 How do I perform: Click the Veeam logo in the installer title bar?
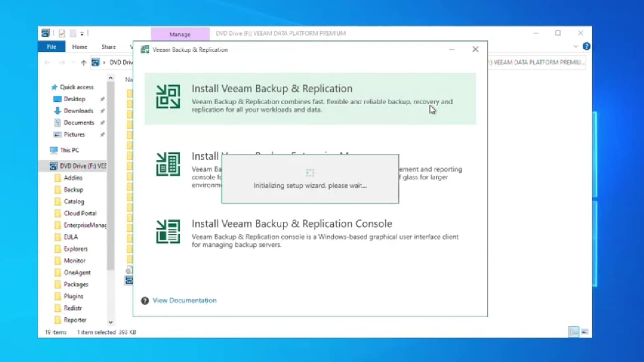point(145,49)
